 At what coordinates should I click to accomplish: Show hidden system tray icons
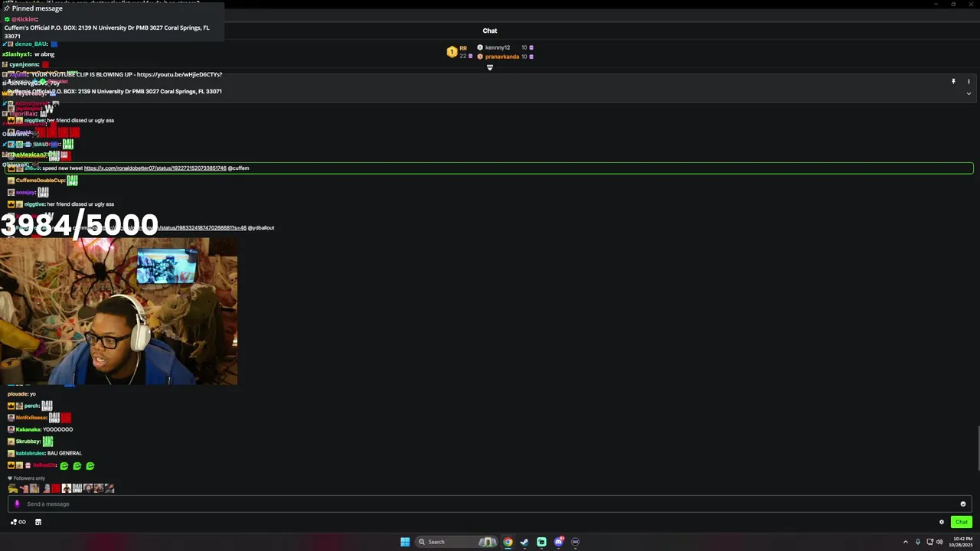point(906,542)
